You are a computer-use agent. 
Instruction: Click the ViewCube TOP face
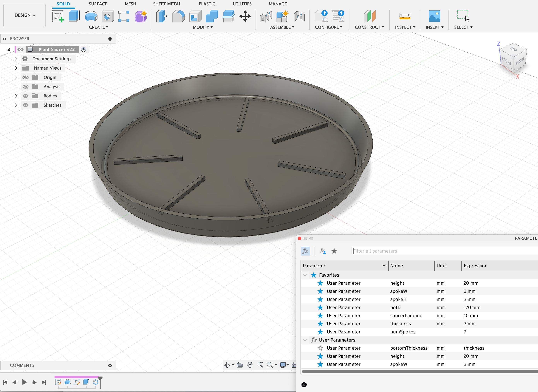pos(513,49)
